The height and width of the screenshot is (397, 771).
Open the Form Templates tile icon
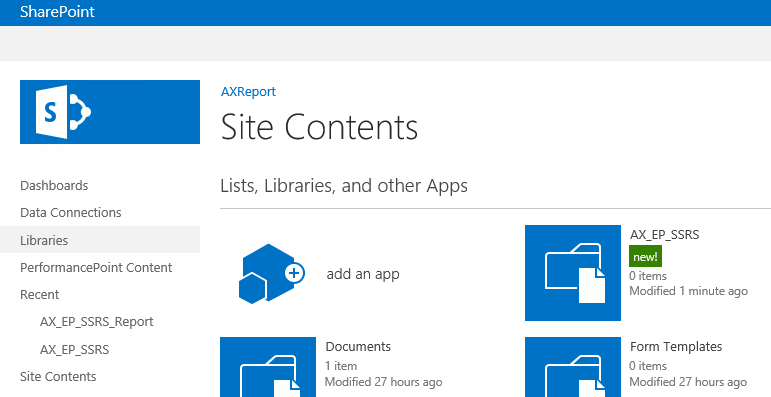[x=573, y=367]
